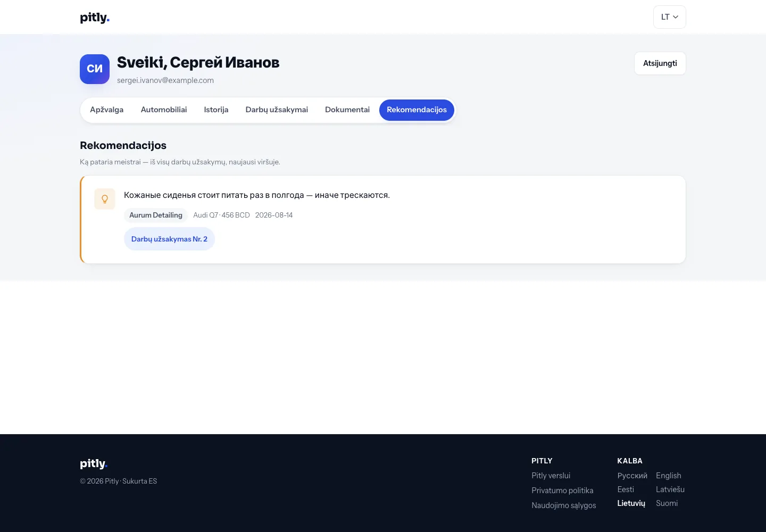Change language to Latviešu
Viewport: 766px width, 532px height.
coord(670,489)
